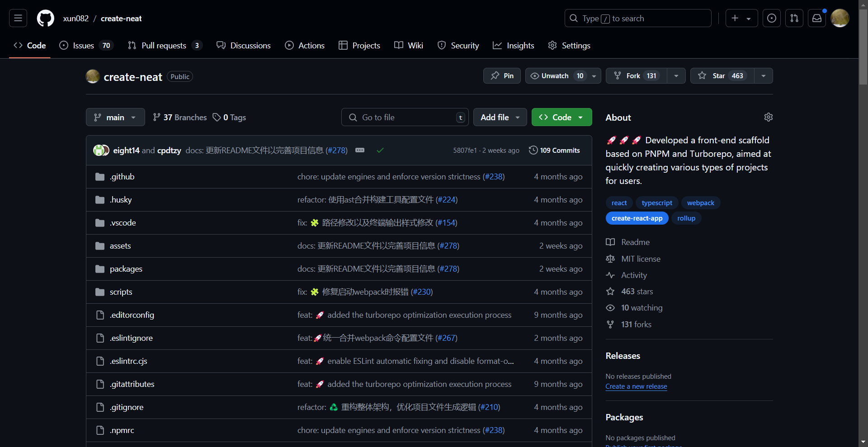Open the .eslintrc.cjs file
The width and height of the screenshot is (868, 447).
[x=128, y=361]
